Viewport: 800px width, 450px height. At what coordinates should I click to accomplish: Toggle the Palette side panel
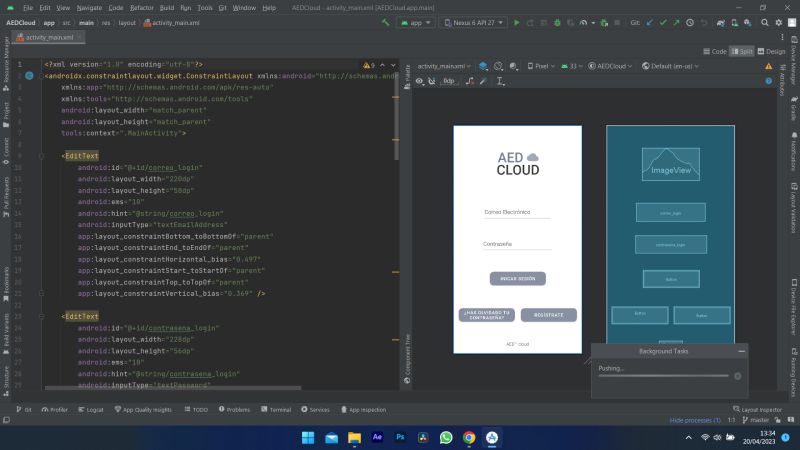click(x=407, y=78)
